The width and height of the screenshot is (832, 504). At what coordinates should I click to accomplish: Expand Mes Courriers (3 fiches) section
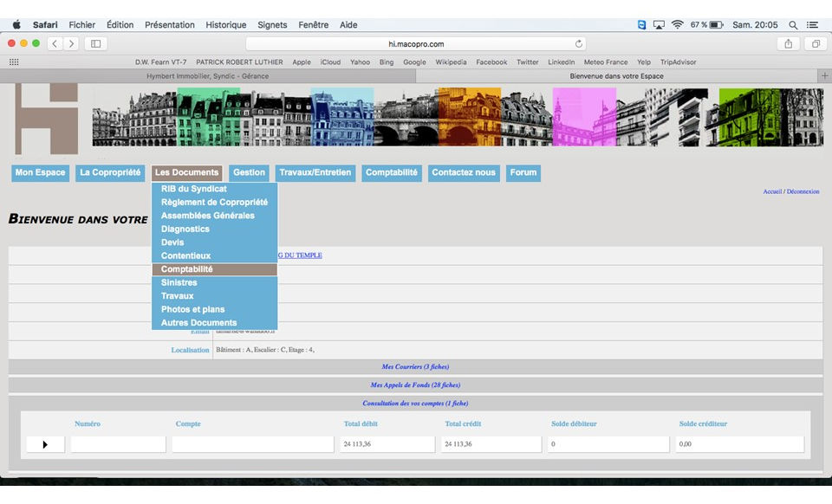[415, 366]
